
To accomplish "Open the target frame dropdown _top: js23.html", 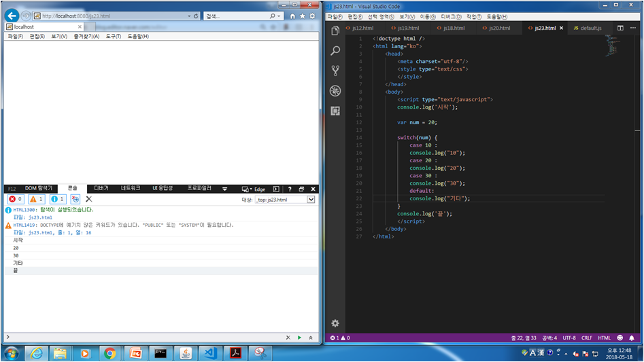I will coord(285,200).
